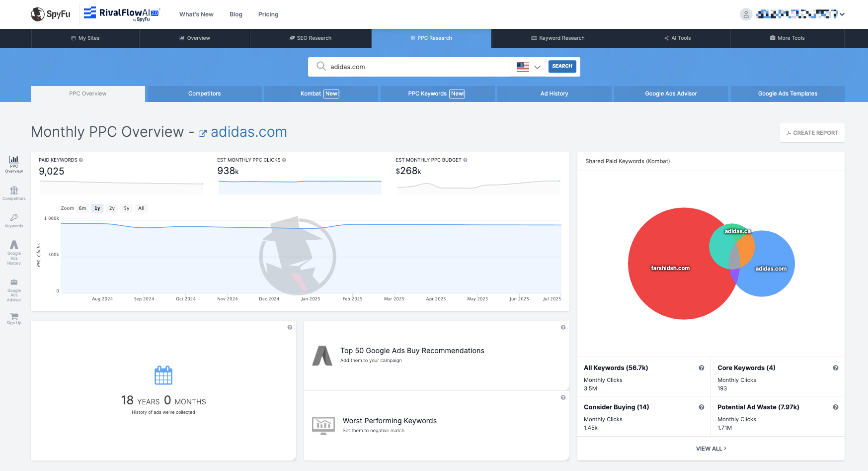Open the RivalFlow AI logo link
The height and width of the screenshot is (471, 868).
click(x=122, y=14)
